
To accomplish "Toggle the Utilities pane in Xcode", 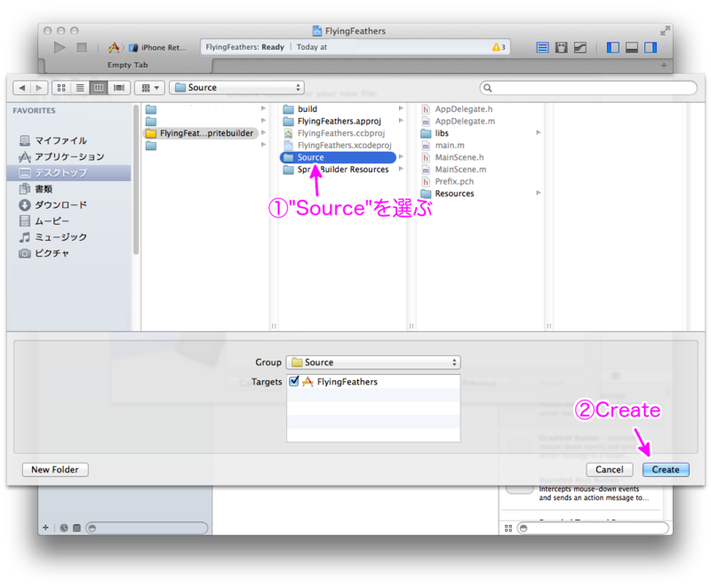I will point(651,48).
